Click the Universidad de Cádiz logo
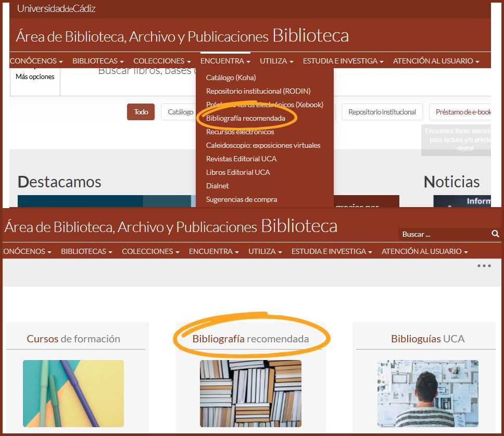Image resolution: width=504 pixels, height=436 pixels. pyautogui.click(x=56, y=8)
